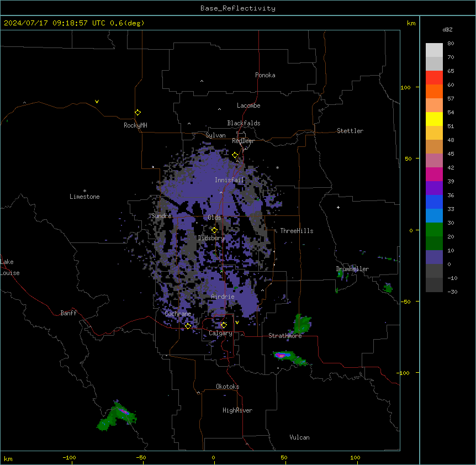Click the Olds label

pos(214,218)
